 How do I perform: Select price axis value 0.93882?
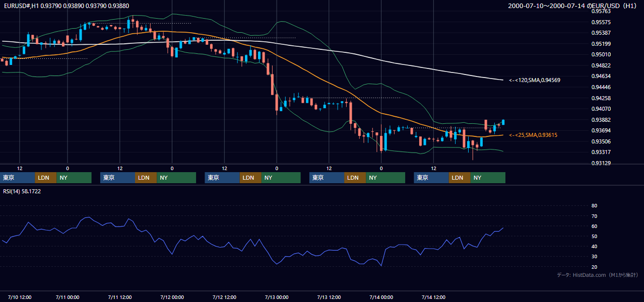click(601, 120)
